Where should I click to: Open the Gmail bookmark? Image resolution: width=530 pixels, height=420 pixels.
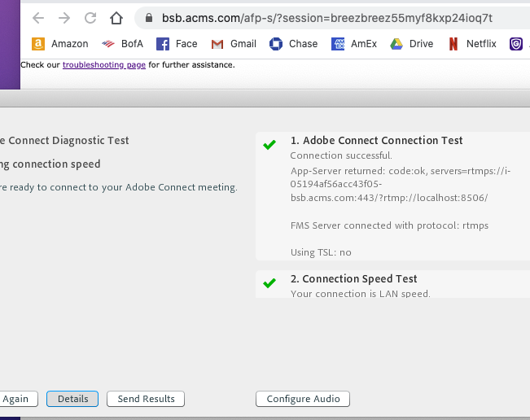click(x=234, y=44)
